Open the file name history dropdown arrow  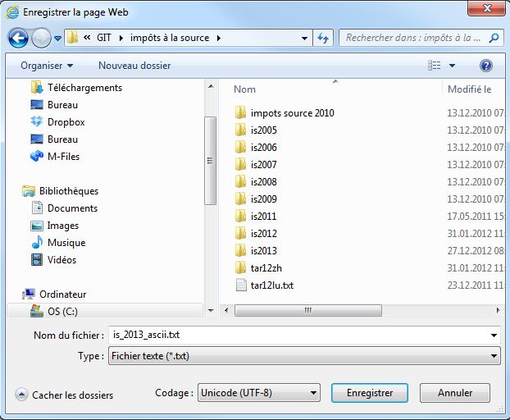tap(494, 336)
